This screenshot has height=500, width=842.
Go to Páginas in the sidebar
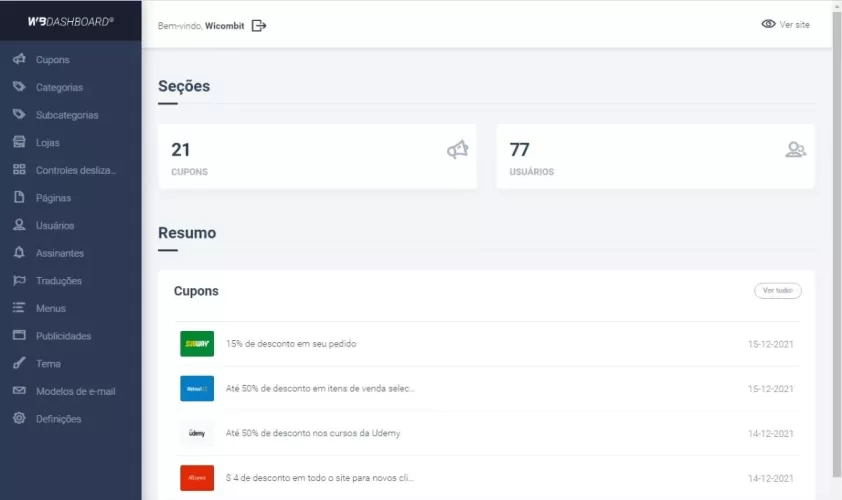pos(53,198)
